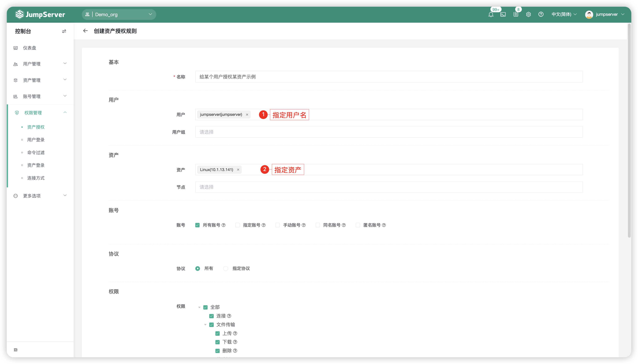Click the JumpServer logo
Image resolution: width=638 pixels, height=364 pixels.
click(40, 15)
